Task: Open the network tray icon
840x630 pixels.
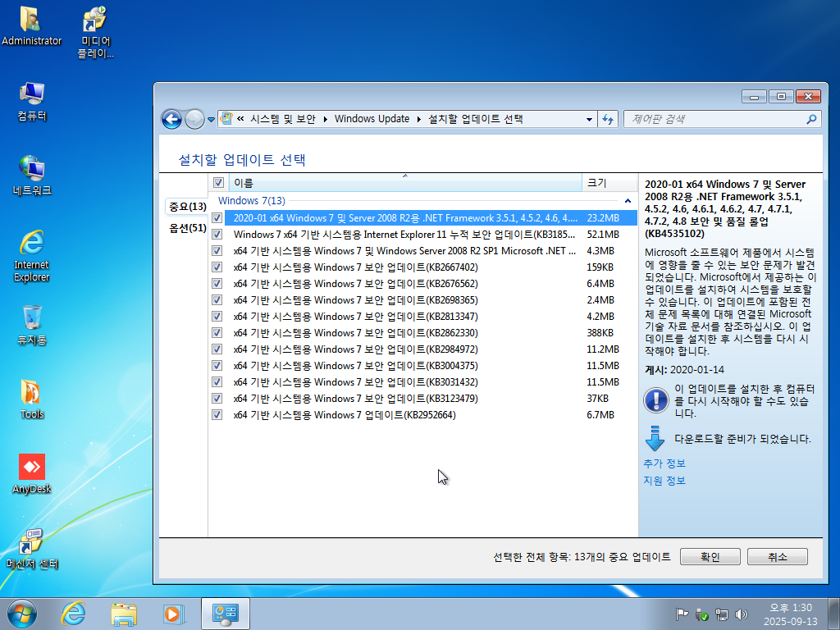Action: pyautogui.click(x=722, y=614)
